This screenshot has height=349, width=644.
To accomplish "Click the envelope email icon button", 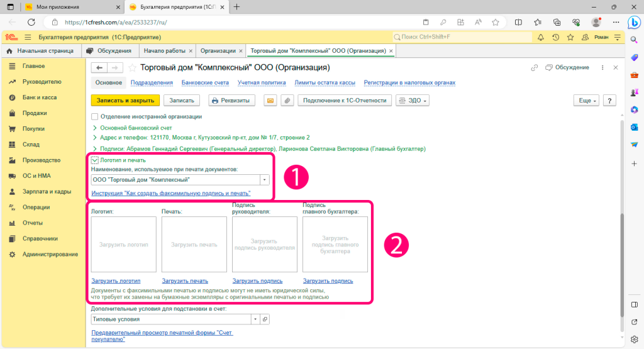I will 270,101.
